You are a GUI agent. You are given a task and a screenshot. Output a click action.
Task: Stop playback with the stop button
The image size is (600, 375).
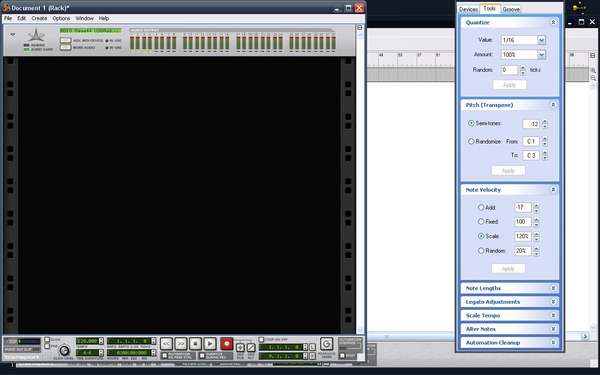click(195, 343)
